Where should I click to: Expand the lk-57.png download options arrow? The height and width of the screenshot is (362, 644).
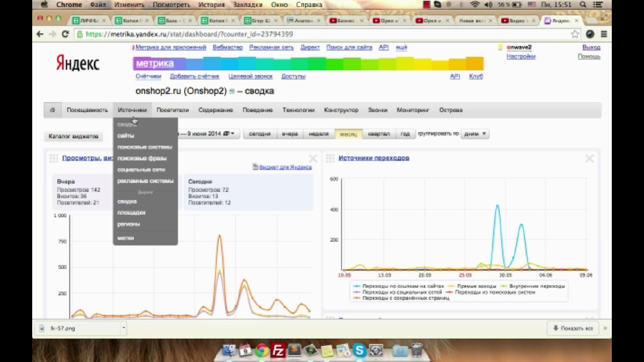click(123, 328)
